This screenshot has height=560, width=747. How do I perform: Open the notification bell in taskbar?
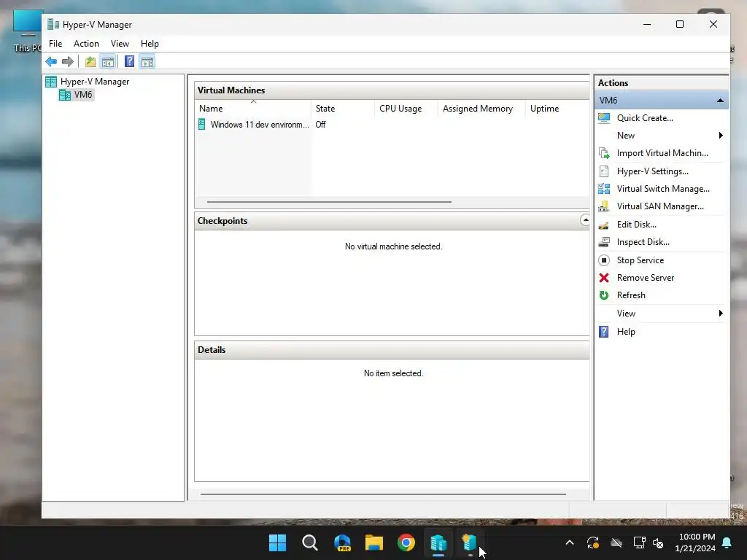pyautogui.click(x=727, y=542)
